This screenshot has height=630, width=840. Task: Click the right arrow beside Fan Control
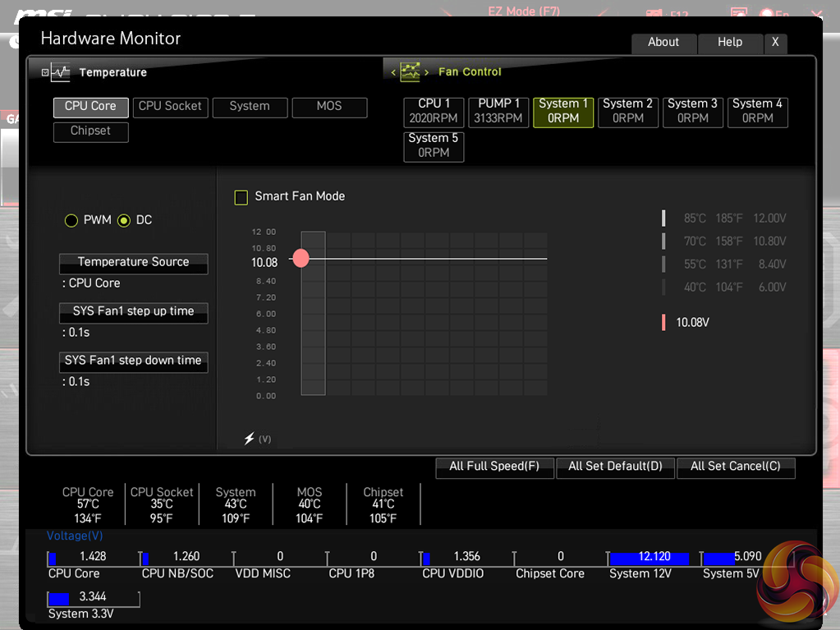tap(426, 72)
